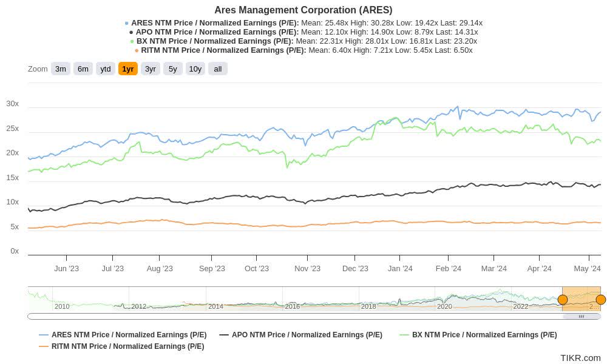This screenshot has width=607, height=364.
Task: Show all historical data with 'all' button
Action: click(217, 69)
